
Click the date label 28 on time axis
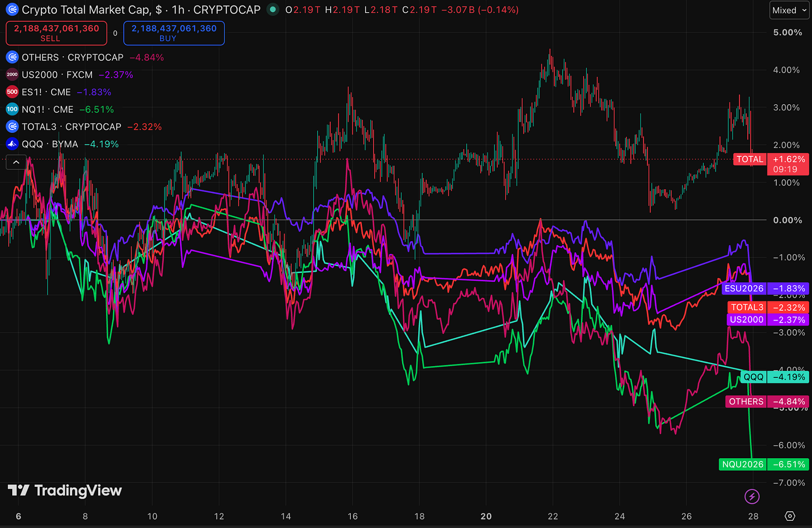(753, 516)
